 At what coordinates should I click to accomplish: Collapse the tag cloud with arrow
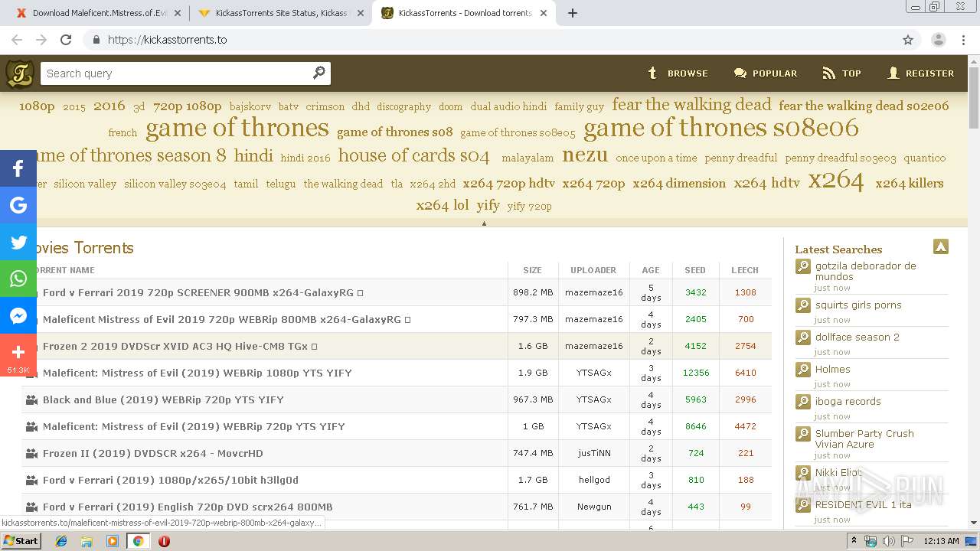click(484, 223)
